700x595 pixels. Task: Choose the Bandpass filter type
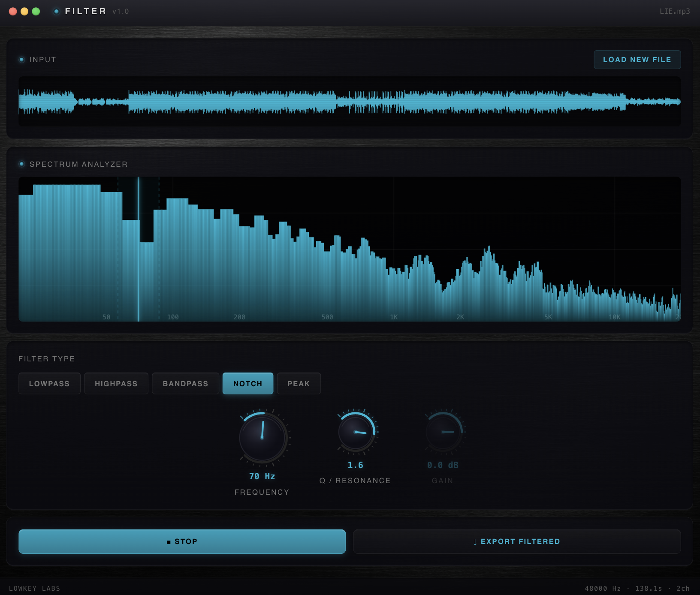click(185, 384)
